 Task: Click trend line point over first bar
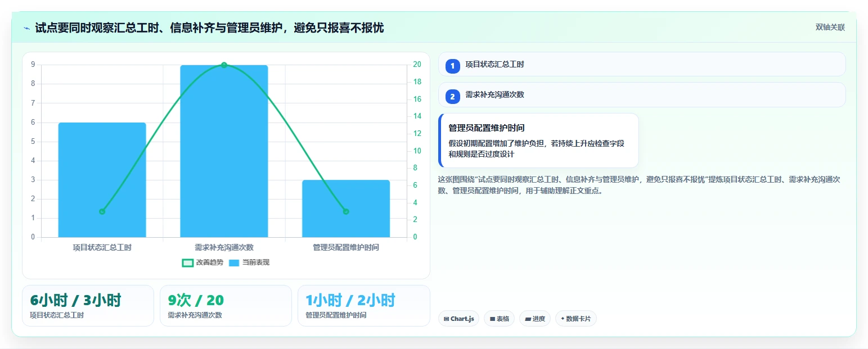[102, 211]
